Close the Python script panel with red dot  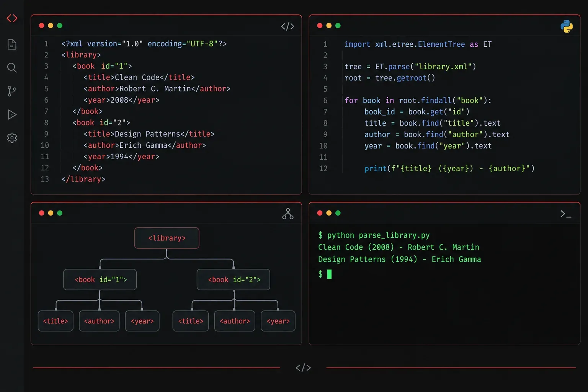click(320, 26)
